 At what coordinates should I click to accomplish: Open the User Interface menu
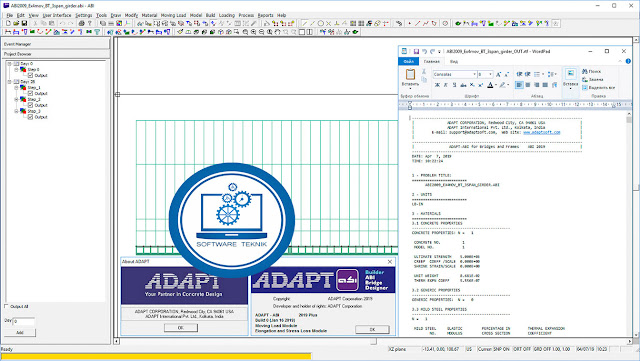tap(57, 15)
